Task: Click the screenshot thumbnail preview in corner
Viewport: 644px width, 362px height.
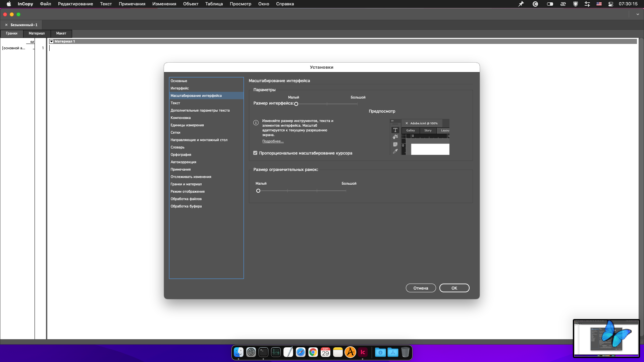Action: [606, 338]
